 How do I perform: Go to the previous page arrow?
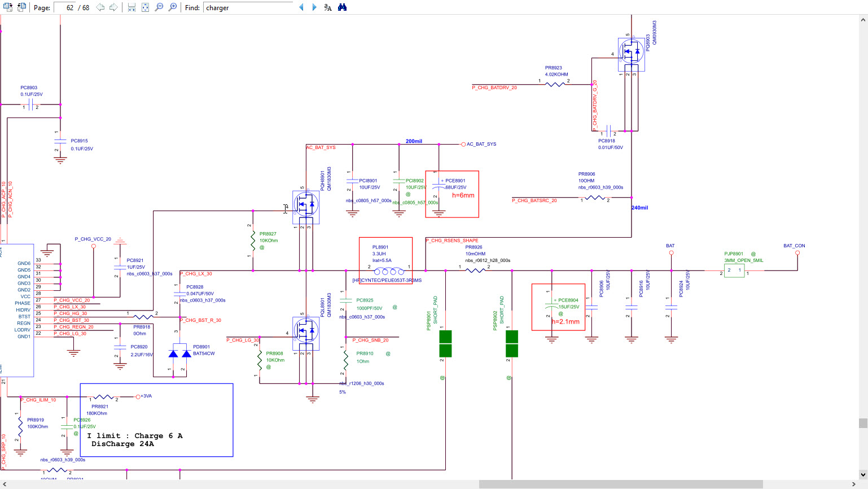pyautogui.click(x=100, y=7)
